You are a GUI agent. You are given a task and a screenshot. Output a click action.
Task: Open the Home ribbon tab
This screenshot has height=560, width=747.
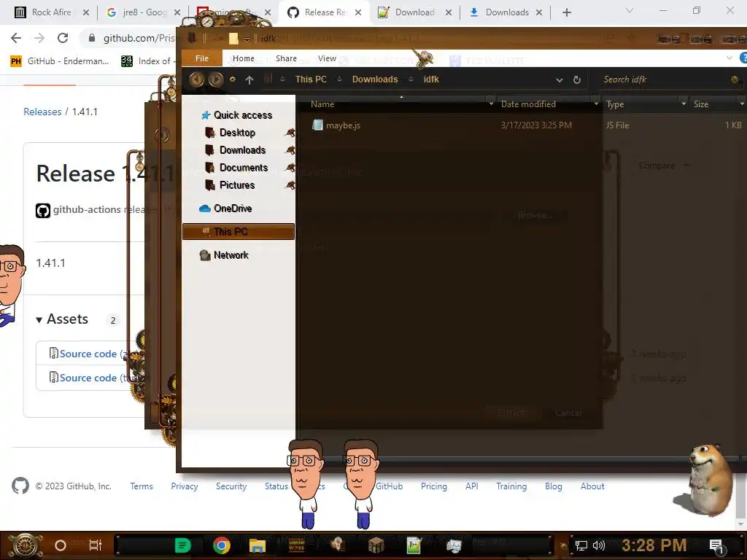[x=244, y=58]
